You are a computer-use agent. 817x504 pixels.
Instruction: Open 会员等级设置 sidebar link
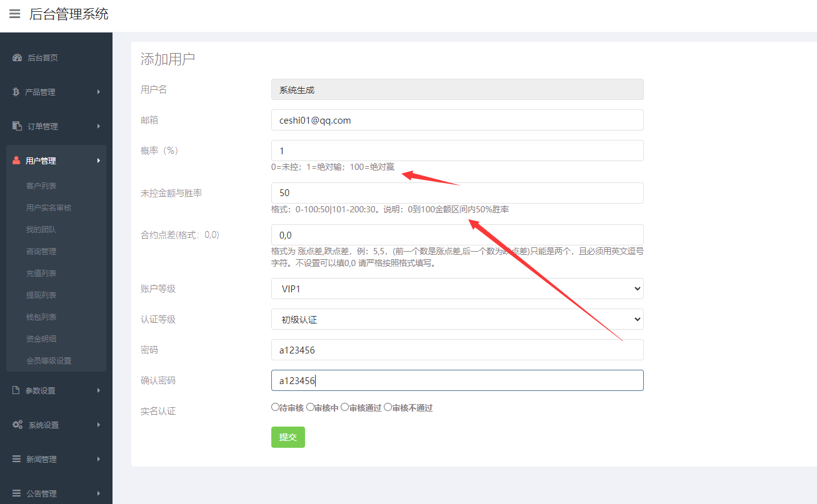(49, 360)
